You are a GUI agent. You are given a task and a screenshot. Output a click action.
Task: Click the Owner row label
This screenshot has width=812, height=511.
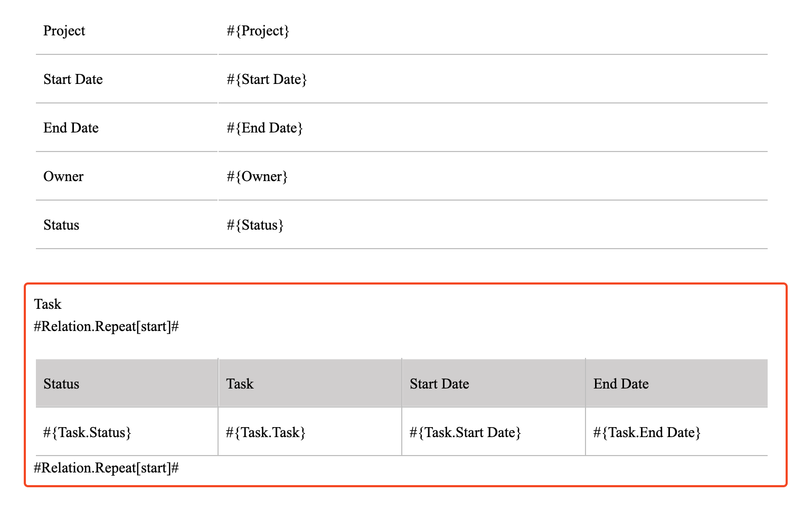point(63,176)
